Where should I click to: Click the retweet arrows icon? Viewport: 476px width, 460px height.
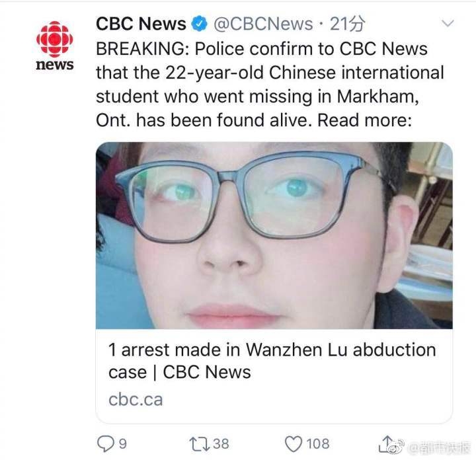pyautogui.click(x=200, y=444)
